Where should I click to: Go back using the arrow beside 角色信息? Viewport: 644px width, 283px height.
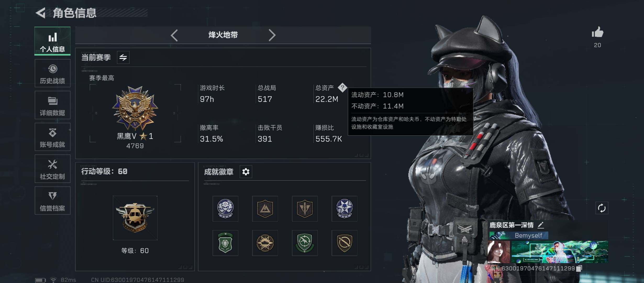[x=41, y=13]
